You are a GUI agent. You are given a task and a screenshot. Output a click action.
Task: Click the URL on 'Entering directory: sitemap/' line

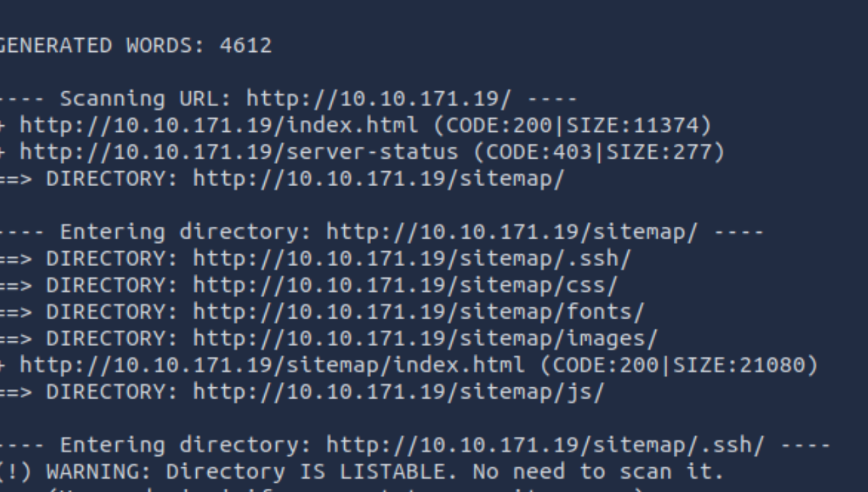coord(512,232)
